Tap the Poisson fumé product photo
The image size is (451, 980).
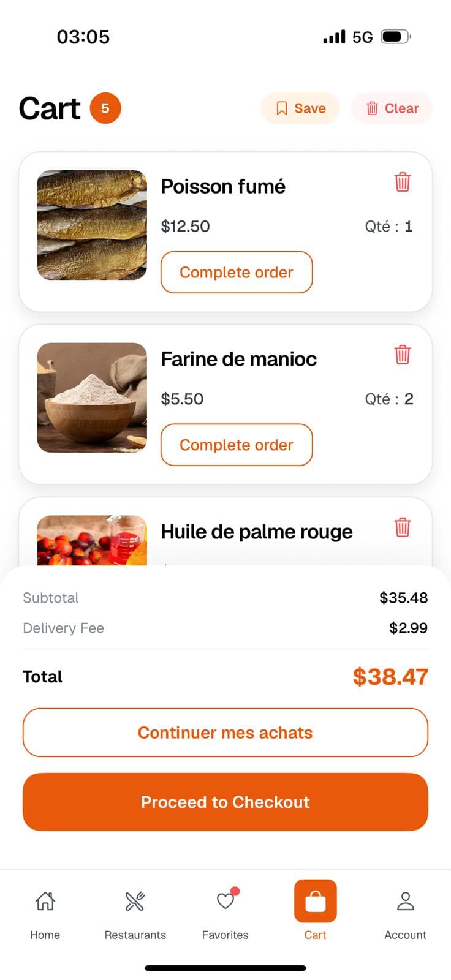point(92,225)
